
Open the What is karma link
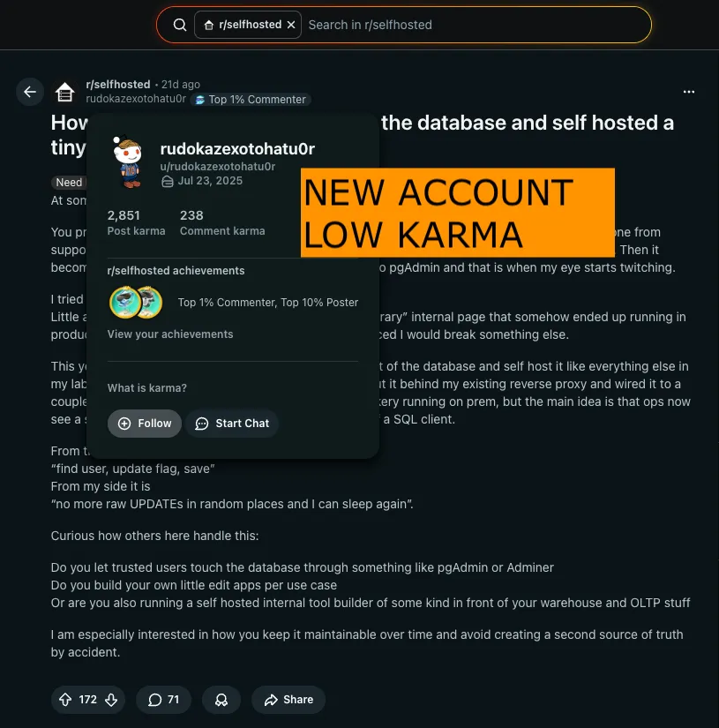point(147,387)
